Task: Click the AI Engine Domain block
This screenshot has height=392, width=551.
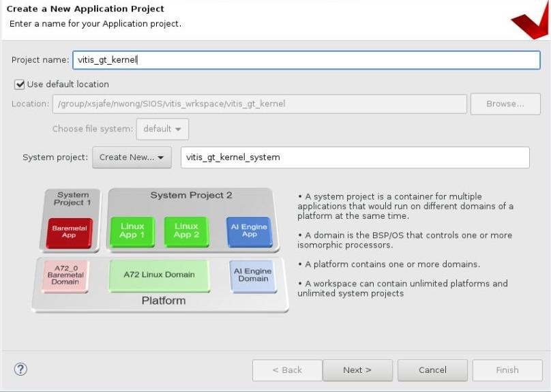Action: (x=253, y=275)
